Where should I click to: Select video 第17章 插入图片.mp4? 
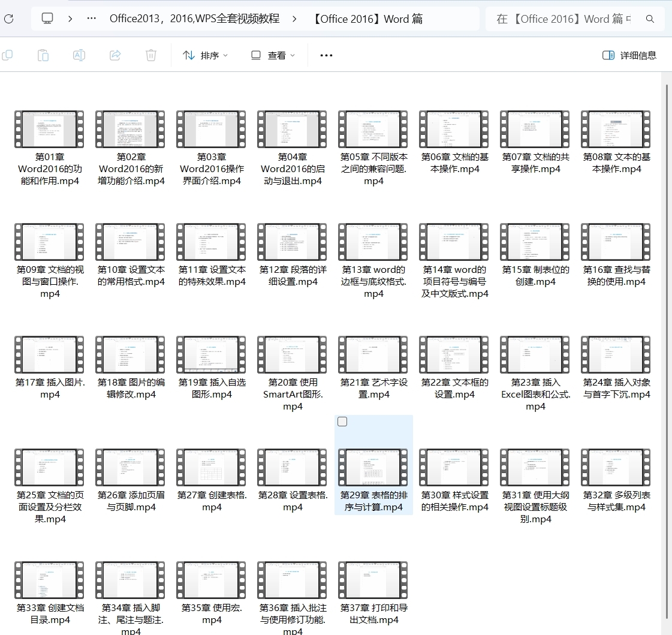(x=50, y=368)
